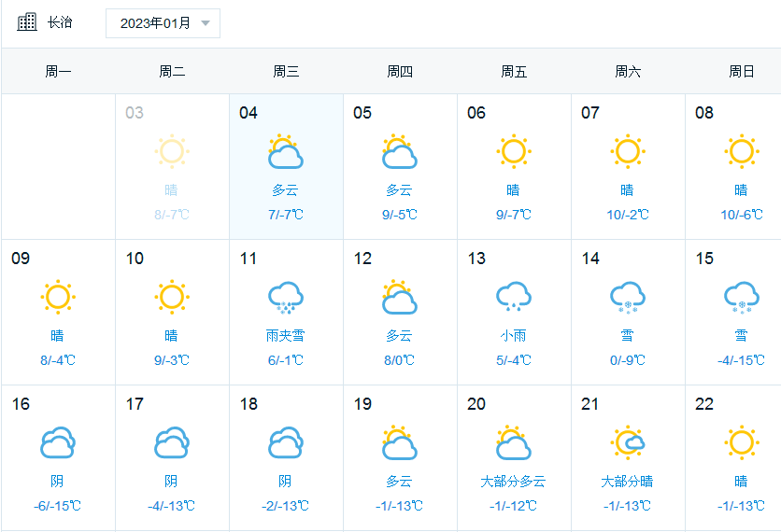Click the faded sunny icon on day 03
781x532 pixels.
pos(172,151)
